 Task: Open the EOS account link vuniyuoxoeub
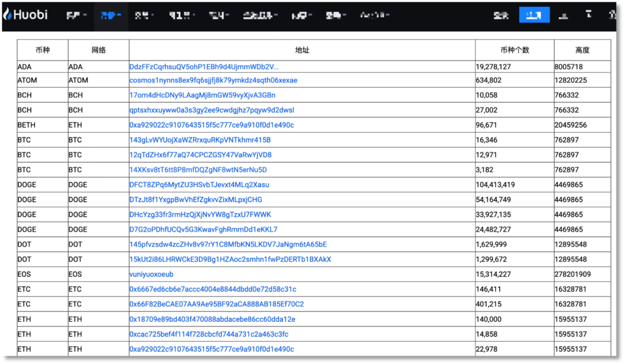[151, 274]
